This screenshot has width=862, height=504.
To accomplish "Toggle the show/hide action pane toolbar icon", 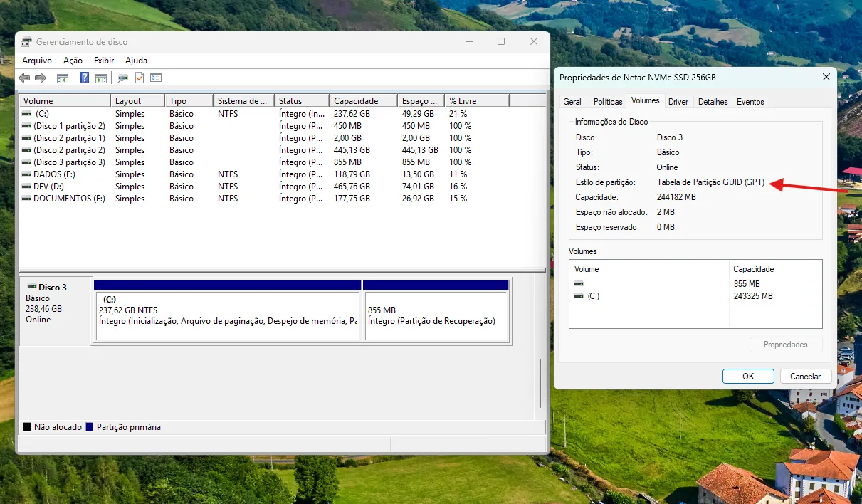I will 101,78.
